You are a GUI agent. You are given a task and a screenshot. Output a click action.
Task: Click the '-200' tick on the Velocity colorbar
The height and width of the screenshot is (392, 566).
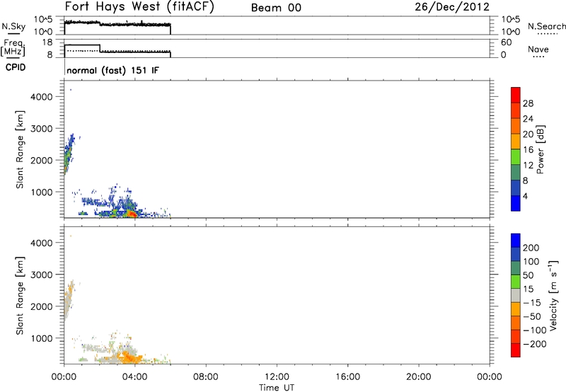click(x=535, y=344)
